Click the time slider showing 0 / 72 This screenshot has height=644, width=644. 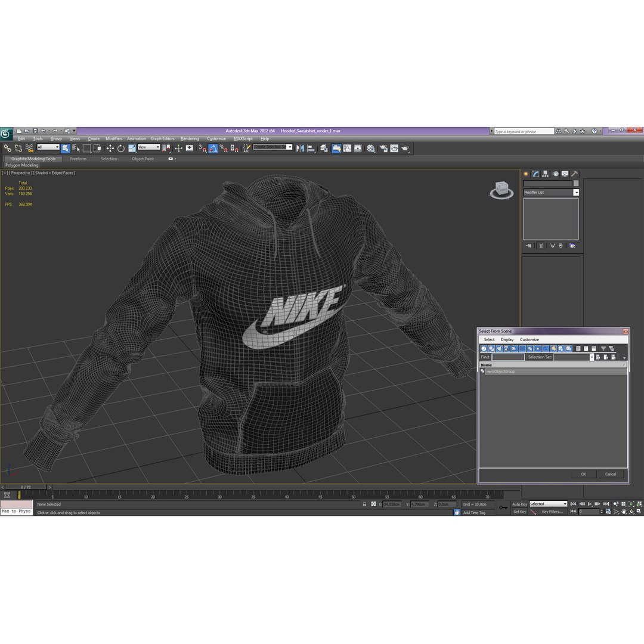tap(26, 487)
